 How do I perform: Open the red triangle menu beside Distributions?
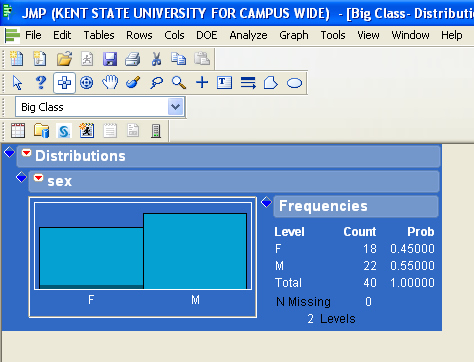[x=26, y=153]
